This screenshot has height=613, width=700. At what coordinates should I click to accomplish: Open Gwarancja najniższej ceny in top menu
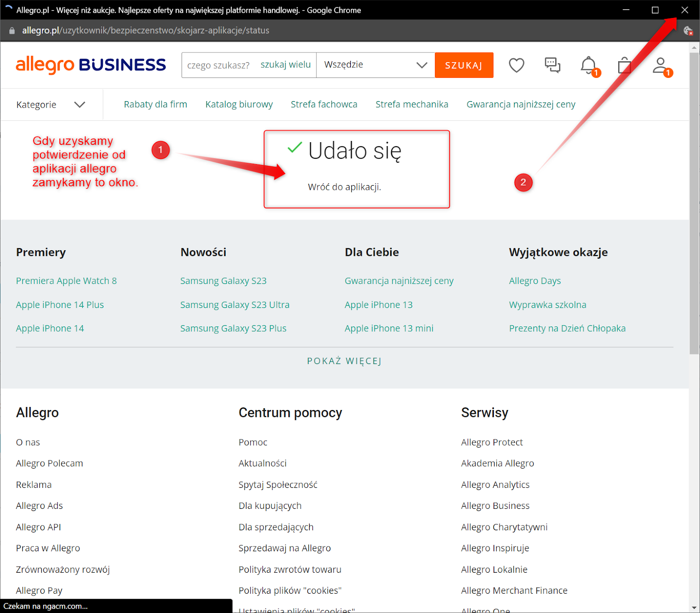pos(521,104)
